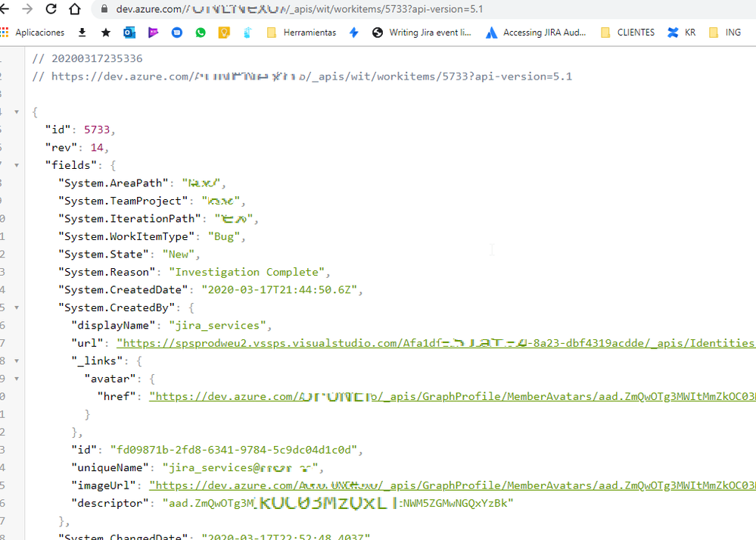Click the id value fd09871b-2fd8-6341-9784-5c9dc04d1c0d
The height and width of the screenshot is (540, 756).
pos(234,450)
